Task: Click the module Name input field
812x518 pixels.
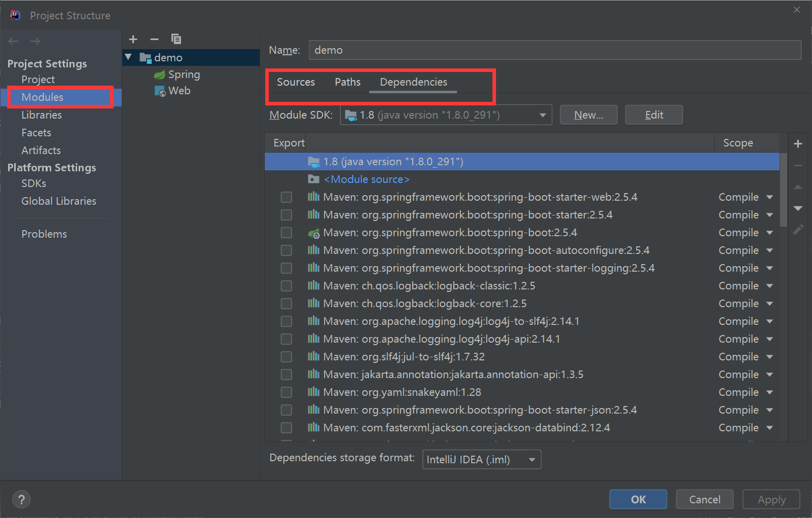Action: point(555,50)
